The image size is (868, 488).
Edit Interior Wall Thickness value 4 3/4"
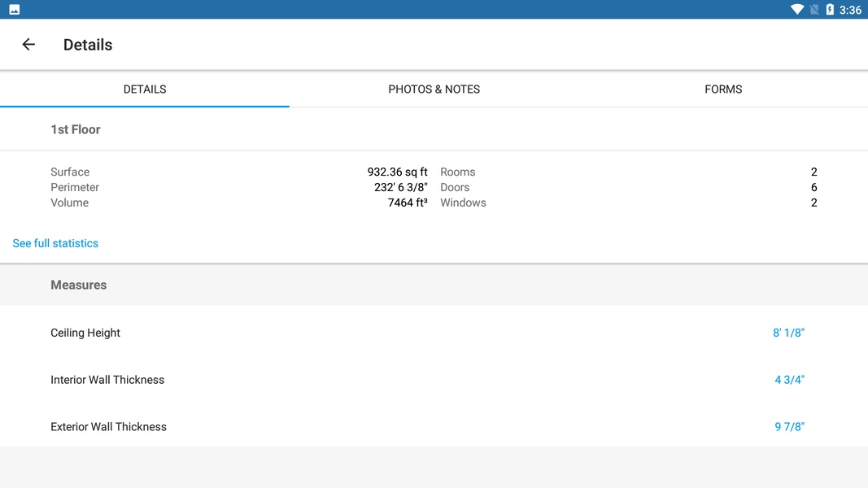coord(789,380)
